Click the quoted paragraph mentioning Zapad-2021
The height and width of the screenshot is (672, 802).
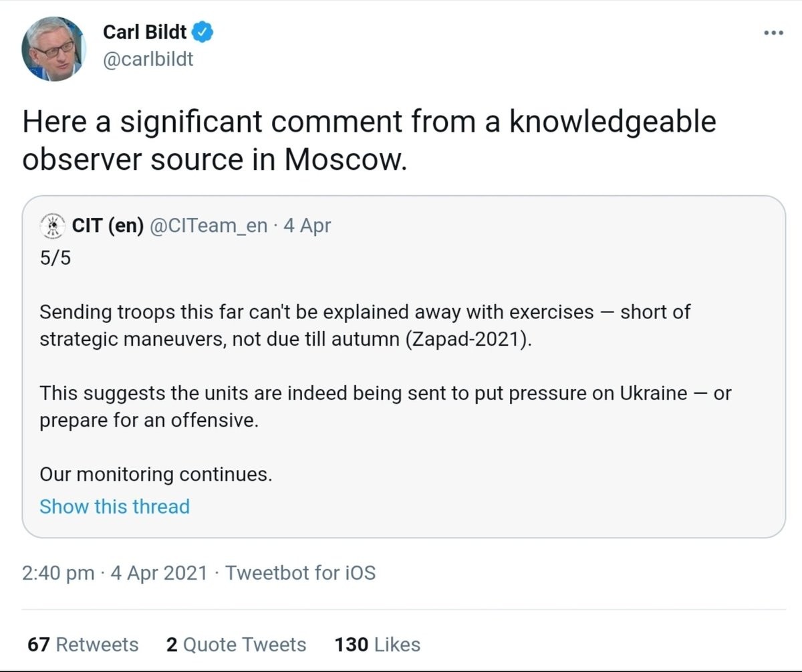point(364,325)
